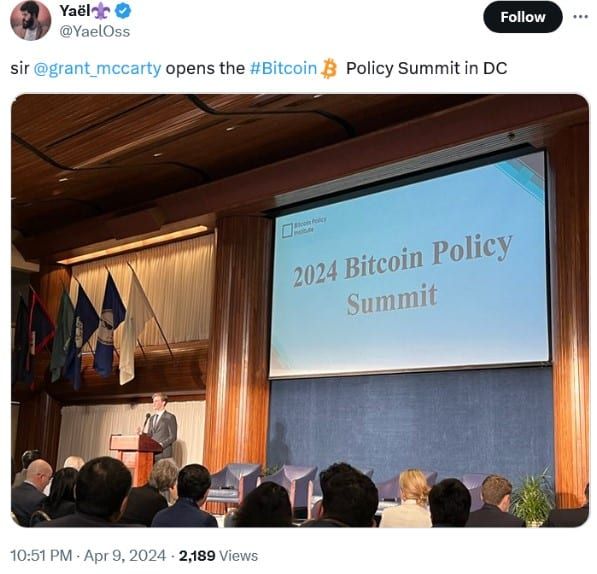Open the #Bitcoin hashtag link
The height and width of the screenshot is (574, 597).
[283, 69]
